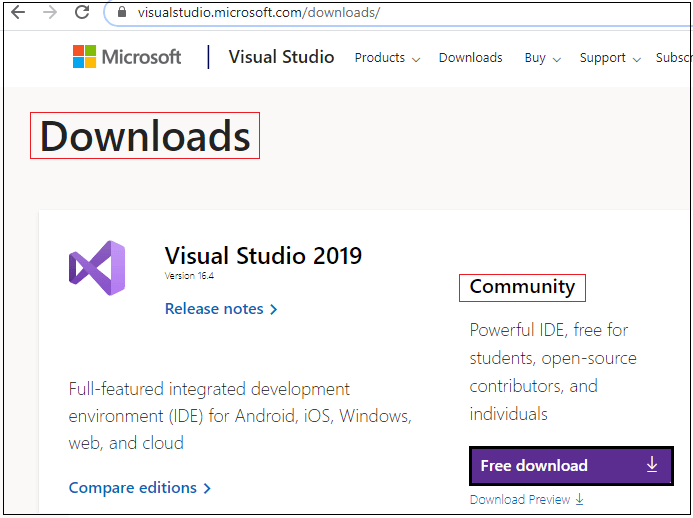693x518 pixels.
Task: Open the partially visible Subscriptions nav item
Action: coord(673,58)
